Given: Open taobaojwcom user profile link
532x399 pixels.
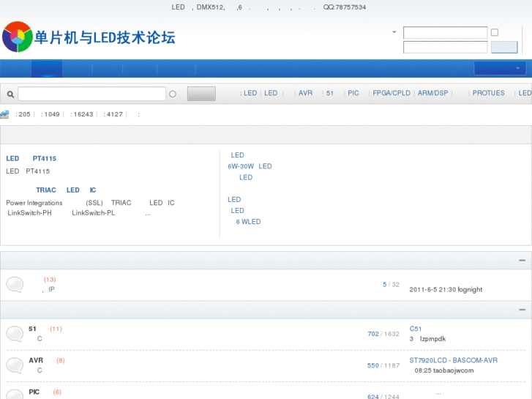Looking at the screenshot, I should coord(453,370).
